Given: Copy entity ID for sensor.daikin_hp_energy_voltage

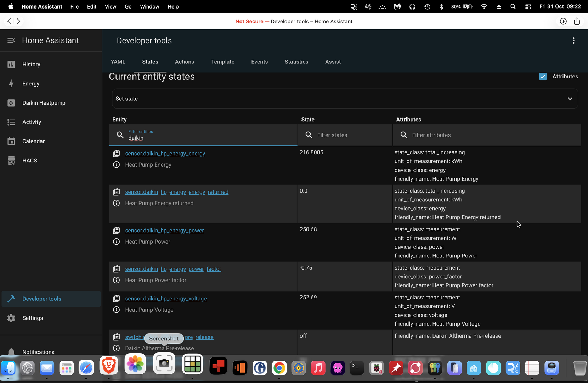Looking at the screenshot, I should (116, 299).
